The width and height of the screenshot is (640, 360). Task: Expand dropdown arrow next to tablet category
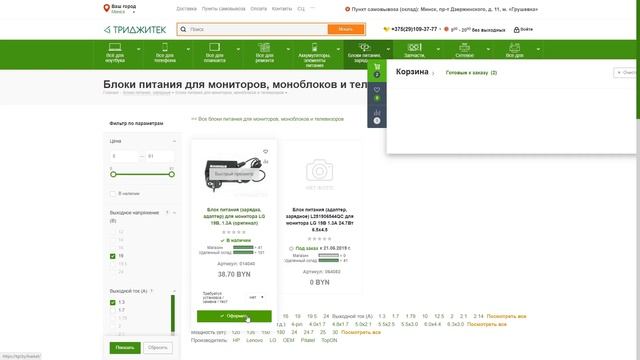coord(238,49)
